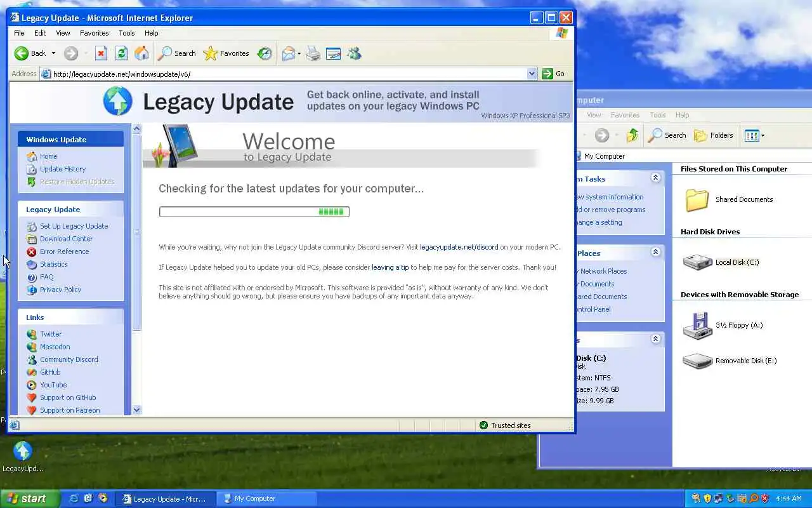Collapse the Other Places panel
The width and height of the screenshot is (812, 508).
pos(655,252)
